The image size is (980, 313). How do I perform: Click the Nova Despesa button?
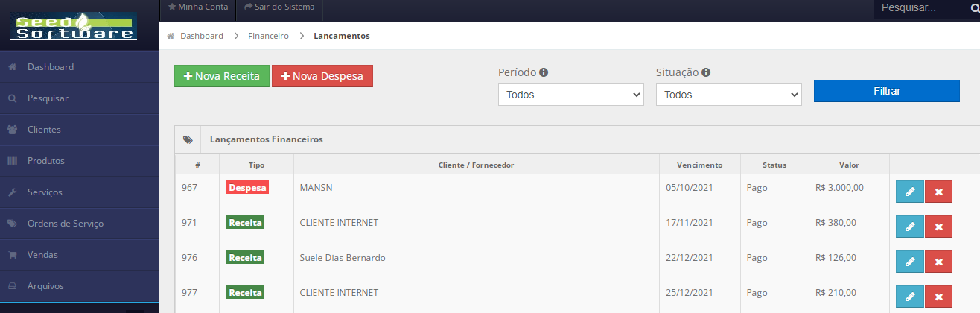[322, 76]
